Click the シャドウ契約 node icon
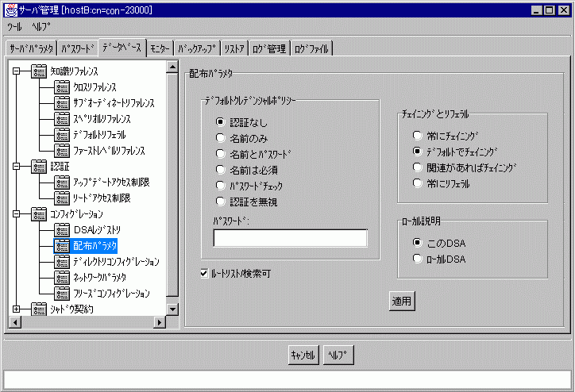This screenshot has height=392, width=575. (39, 309)
